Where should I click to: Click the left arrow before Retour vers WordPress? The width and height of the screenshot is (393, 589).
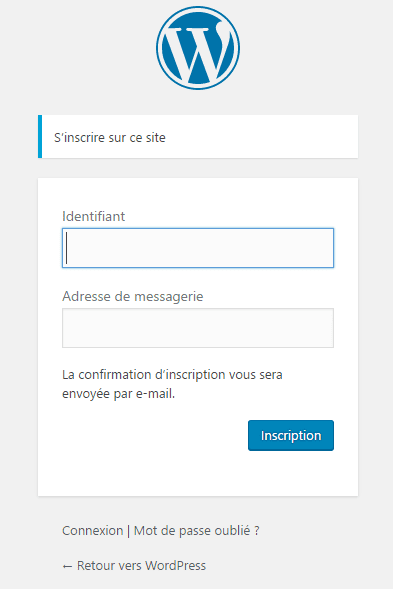[67, 566]
